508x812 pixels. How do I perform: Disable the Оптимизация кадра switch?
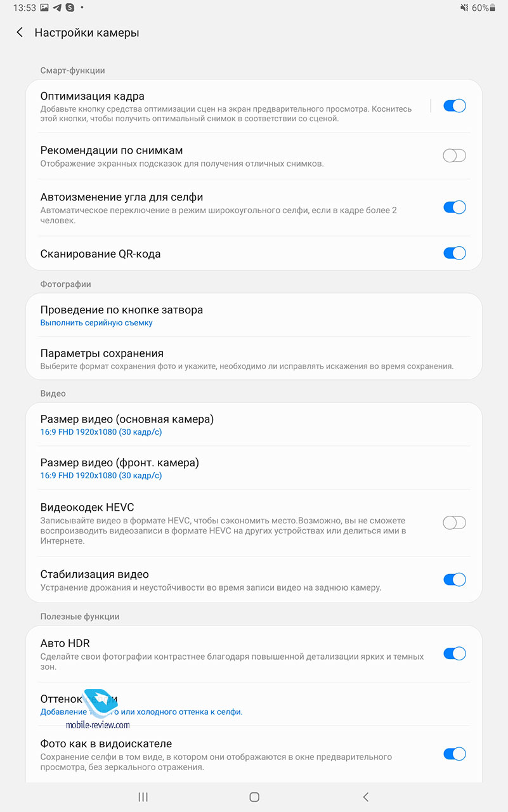coord(454,106)
